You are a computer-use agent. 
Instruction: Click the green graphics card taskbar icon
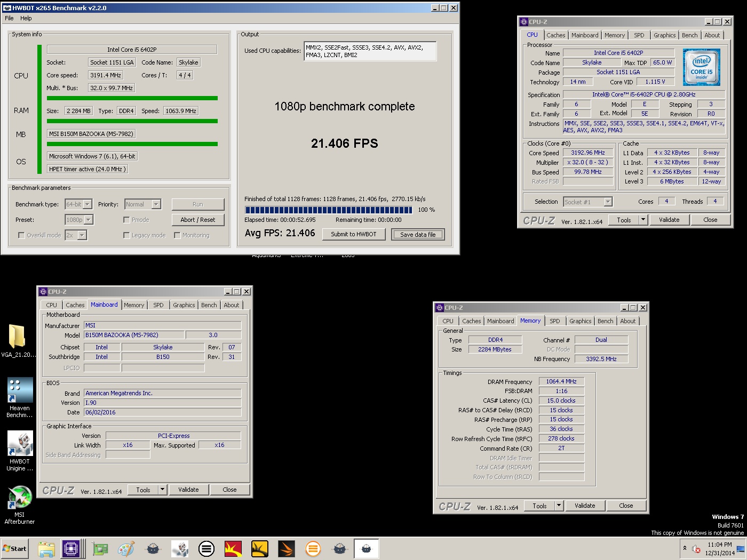pyautogui.click(x=100, y=549)
